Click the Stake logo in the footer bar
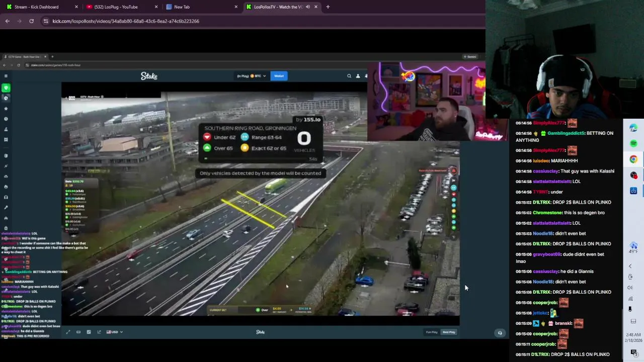The height and width of the screenshot is (362, 644). click(x=260, y=332)
